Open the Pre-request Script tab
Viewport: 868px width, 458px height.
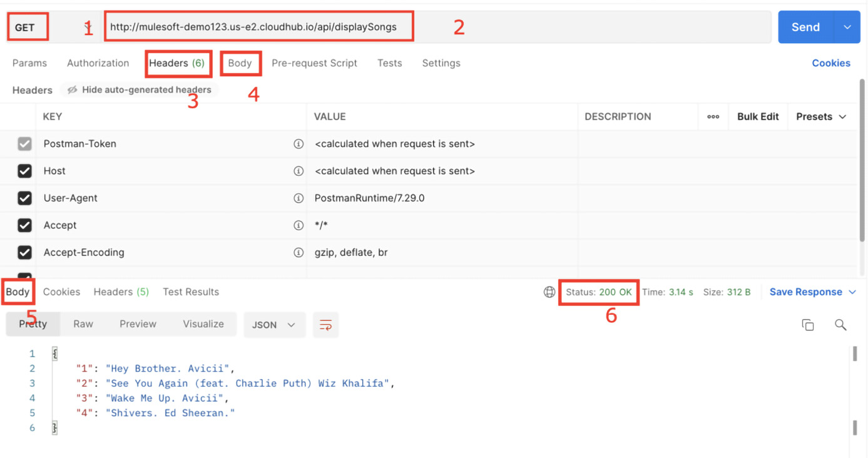pos(314,63)
